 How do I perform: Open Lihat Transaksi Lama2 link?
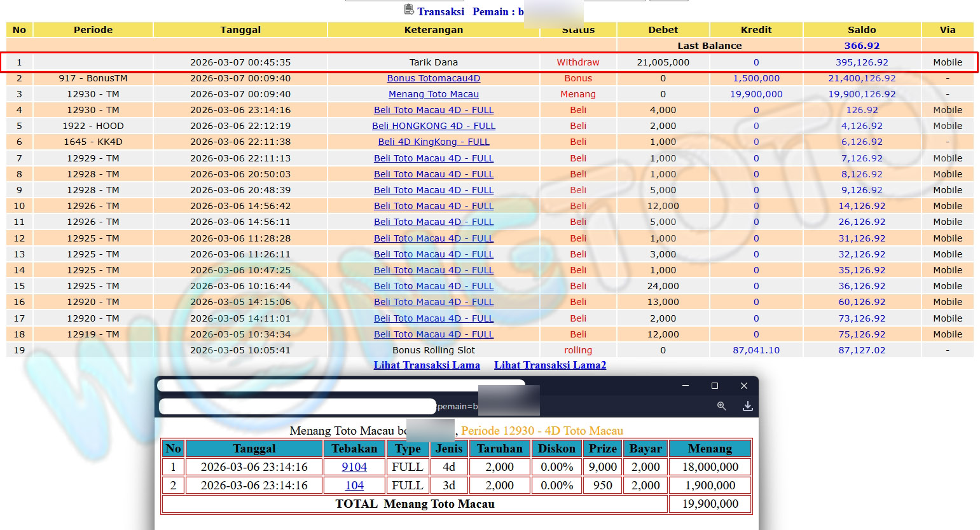tap(549, 365)
